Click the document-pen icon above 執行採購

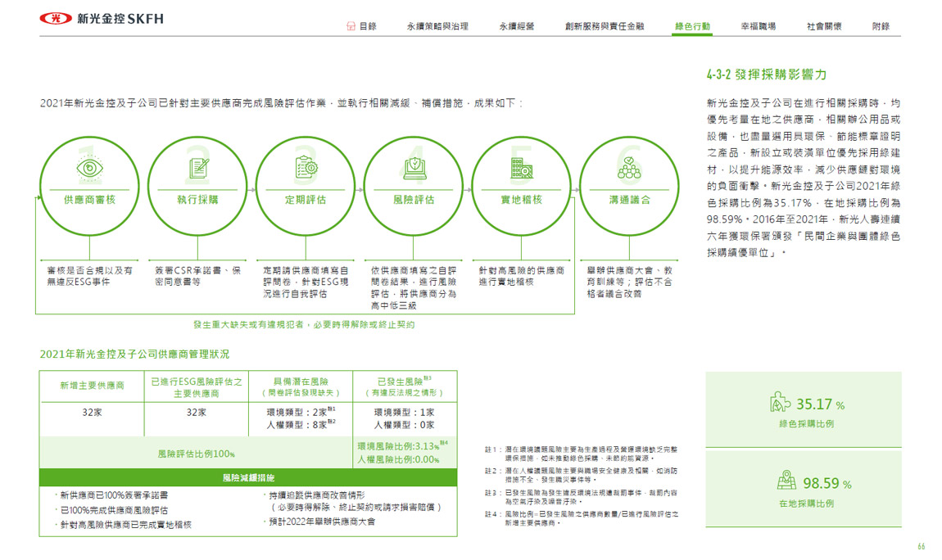[197, 167]
